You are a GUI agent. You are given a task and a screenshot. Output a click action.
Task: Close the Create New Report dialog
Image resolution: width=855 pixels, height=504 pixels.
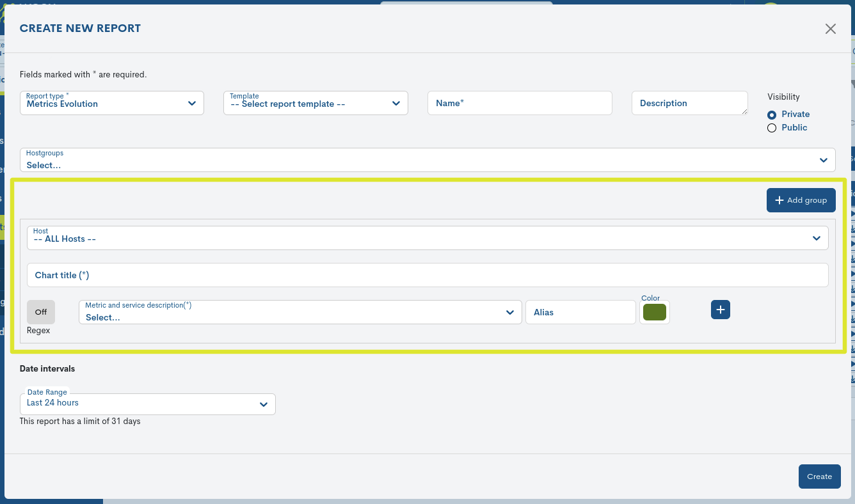[830, 29]
